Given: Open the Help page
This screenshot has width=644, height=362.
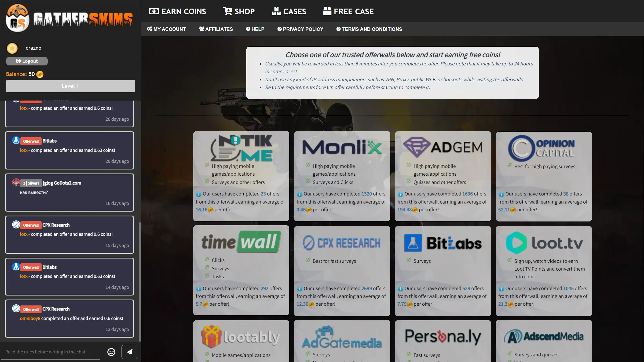Looking at the screenshot, I should pyautogui.click(x=255, y=29).
